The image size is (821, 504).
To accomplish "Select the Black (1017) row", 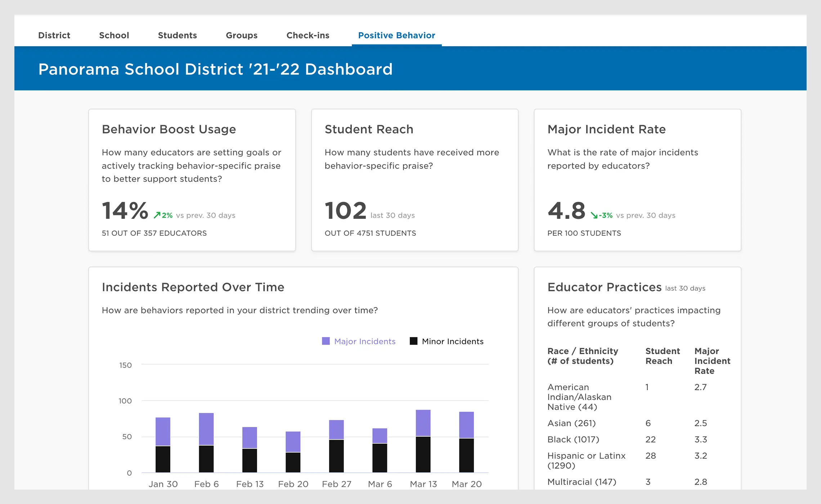I will tap(637, 440).
